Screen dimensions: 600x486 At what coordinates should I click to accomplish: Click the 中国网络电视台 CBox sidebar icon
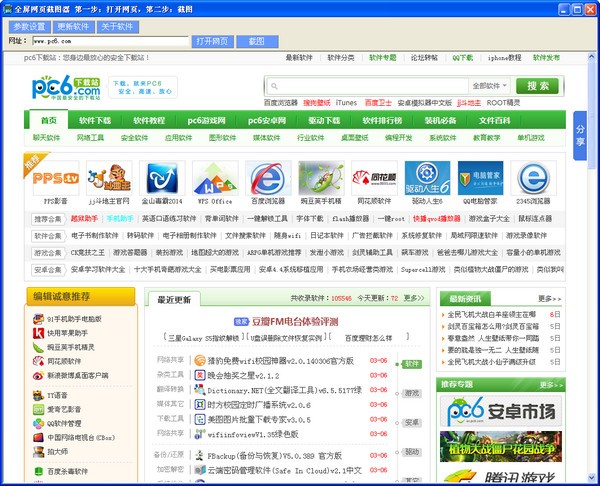(38, 437)
